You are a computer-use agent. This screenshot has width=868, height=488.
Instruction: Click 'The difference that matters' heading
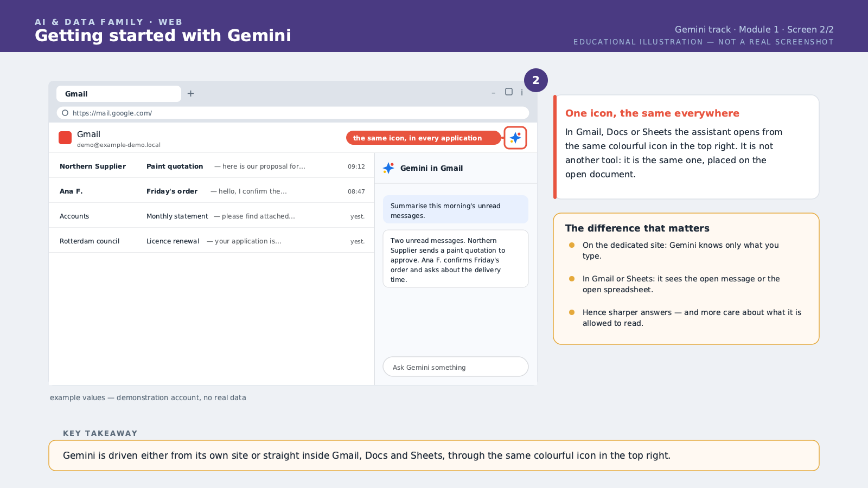pos(637,228)
